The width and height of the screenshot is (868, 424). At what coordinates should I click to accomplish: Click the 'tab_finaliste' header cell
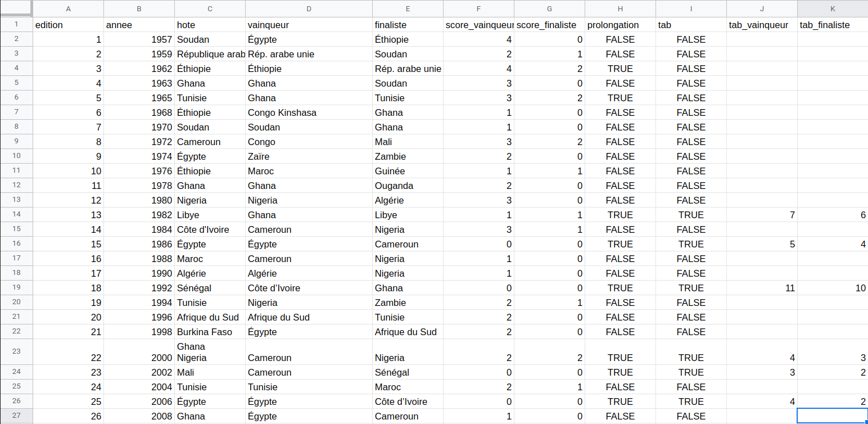coord(833,25)
